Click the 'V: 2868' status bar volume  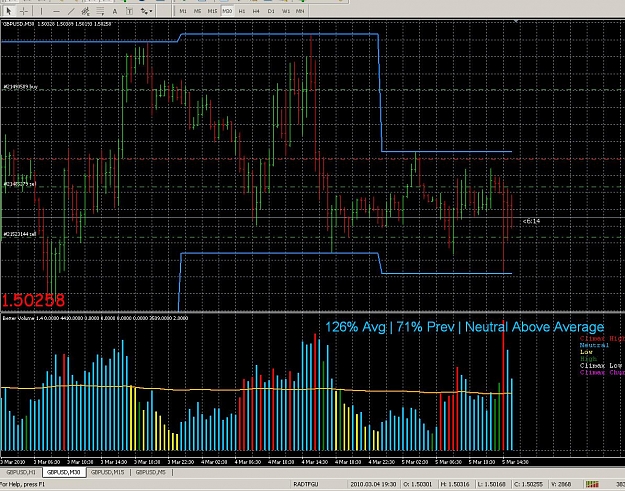561,484
